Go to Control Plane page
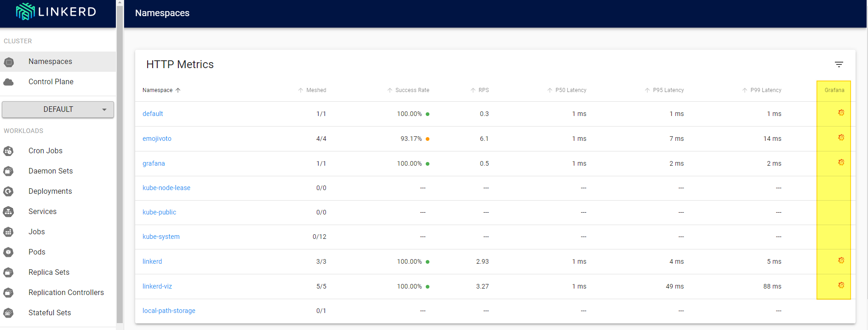This screenshot has width=868, height=330. click(58, 82)
